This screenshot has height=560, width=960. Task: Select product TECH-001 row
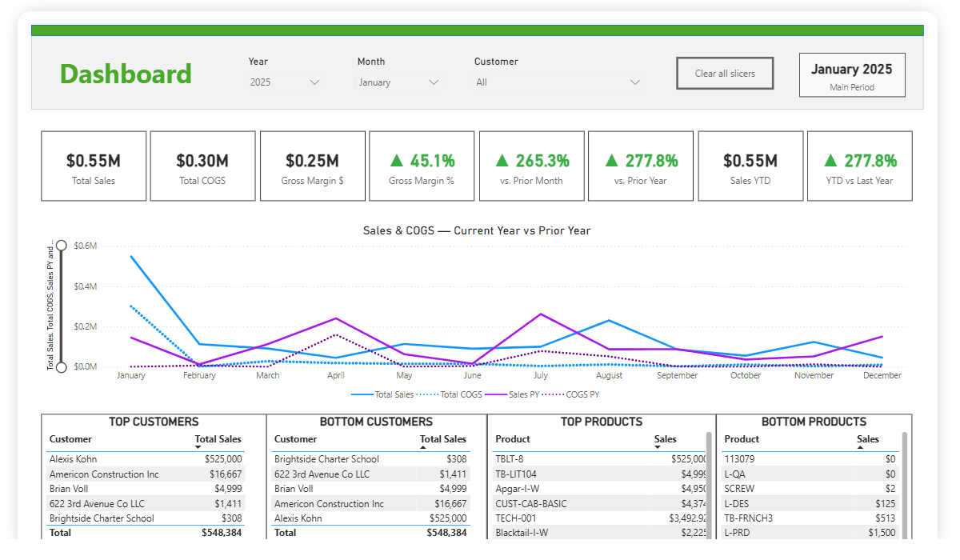coord(599,518)
